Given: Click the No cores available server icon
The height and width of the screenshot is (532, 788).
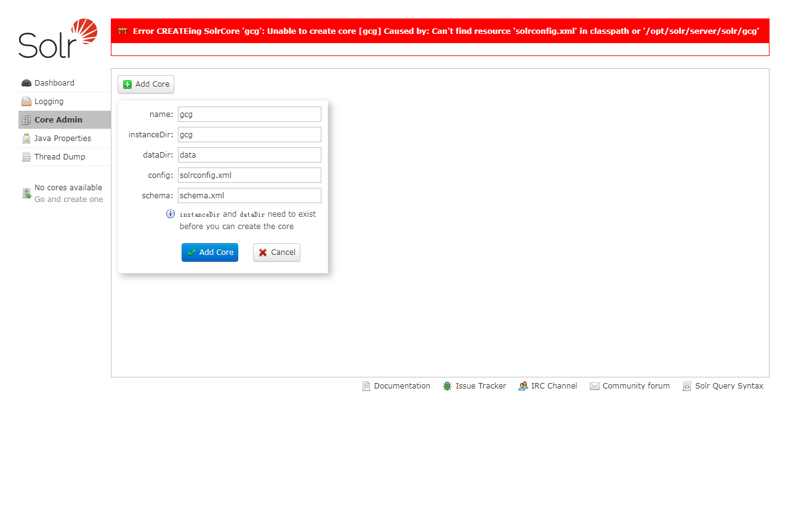Looking at the screenshot, I should [x=26, y=193].
